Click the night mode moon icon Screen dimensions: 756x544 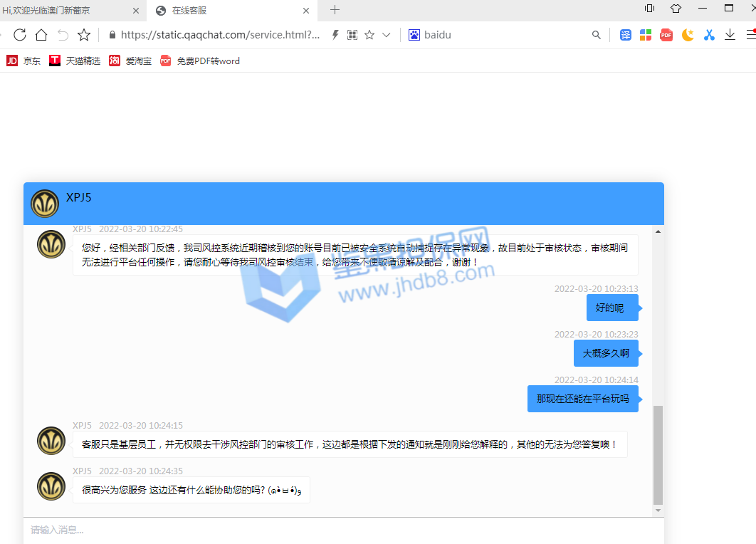coord(688,35)
